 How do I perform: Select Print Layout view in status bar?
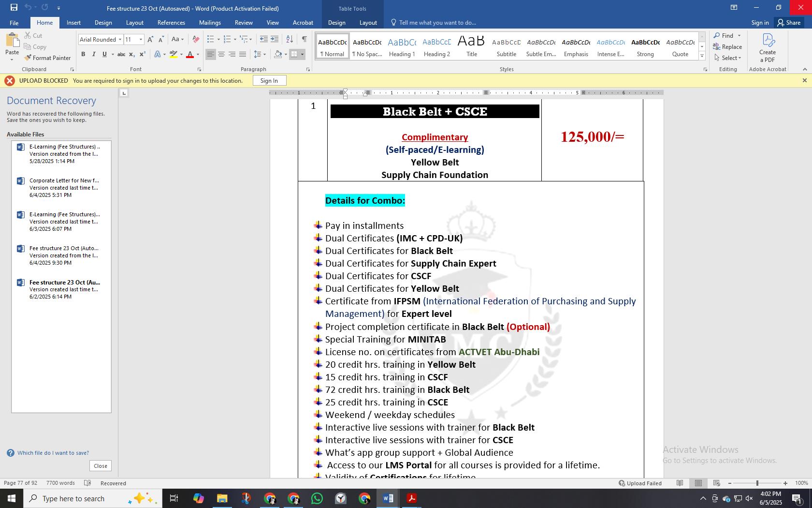point(698,483)
